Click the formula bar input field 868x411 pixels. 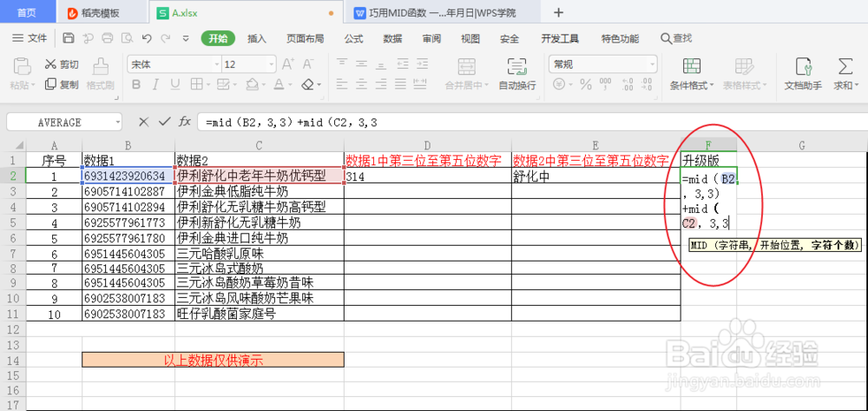(x=531, y=123)
